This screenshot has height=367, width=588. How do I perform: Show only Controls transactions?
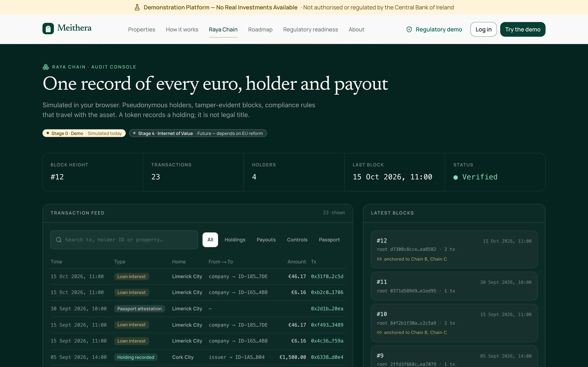pos(297,240)
